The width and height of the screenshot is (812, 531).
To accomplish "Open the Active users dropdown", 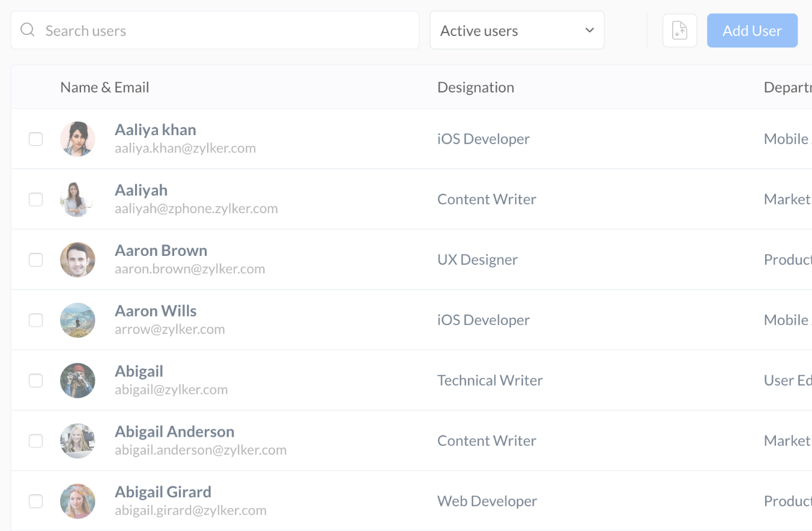I will click(x=517, y=31).
